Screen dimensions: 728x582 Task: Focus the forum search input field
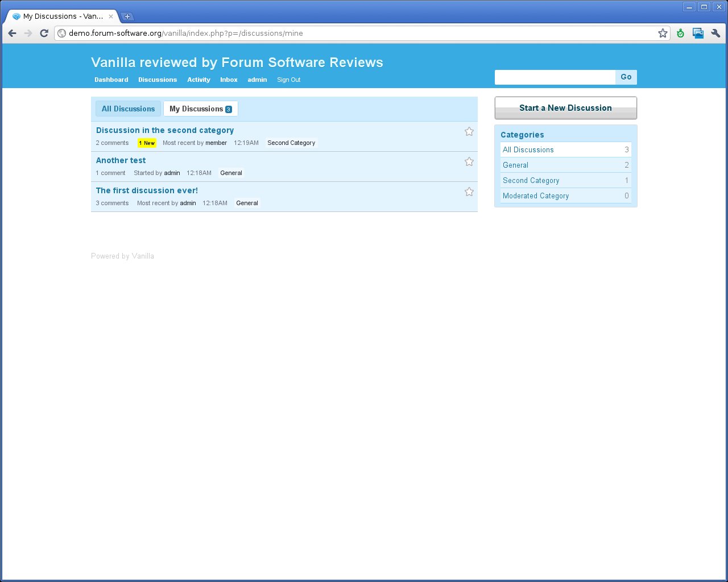(555, 77)
